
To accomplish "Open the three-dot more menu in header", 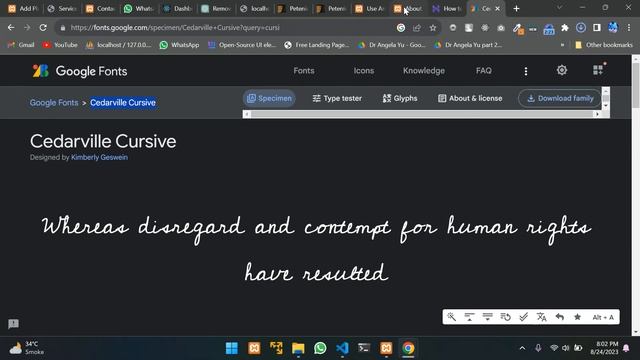I will pyautogui.click(x=526, y=71).
